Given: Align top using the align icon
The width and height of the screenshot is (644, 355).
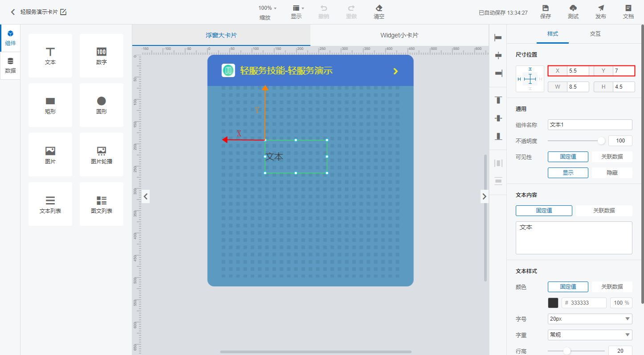Looking at the screenshot, I should [x=498, y=100].
